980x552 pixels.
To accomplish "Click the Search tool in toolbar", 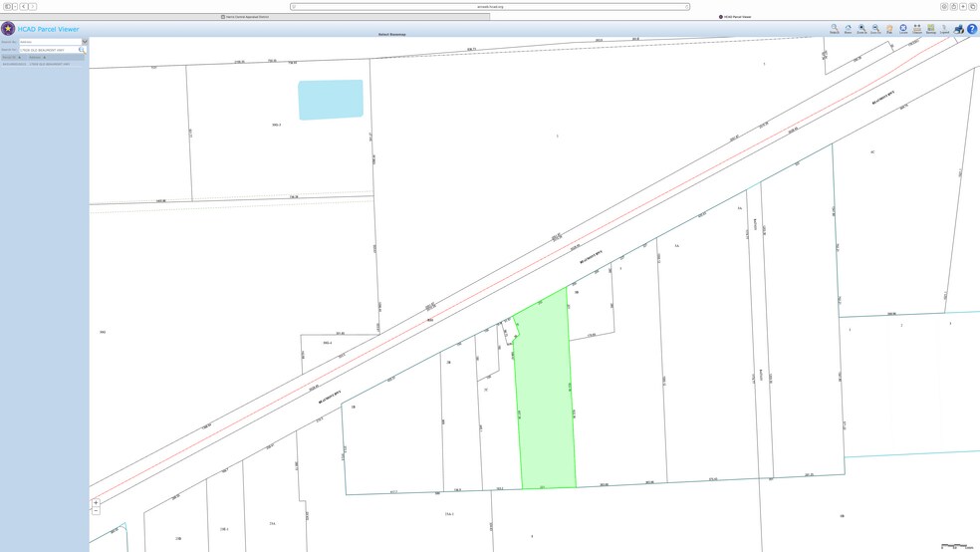I will (835, 29).
